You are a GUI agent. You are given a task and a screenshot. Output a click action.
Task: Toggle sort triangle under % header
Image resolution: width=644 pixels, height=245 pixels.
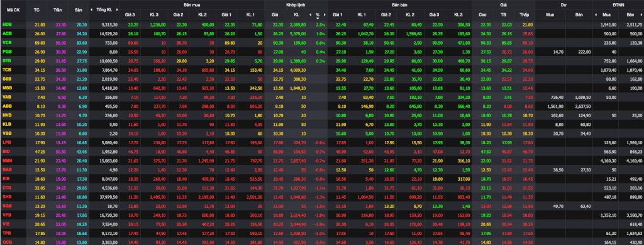[318, 18]
